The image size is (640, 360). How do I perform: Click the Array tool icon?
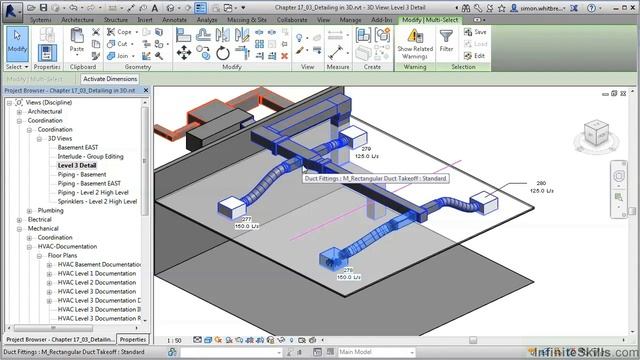(x=259, y=44)
